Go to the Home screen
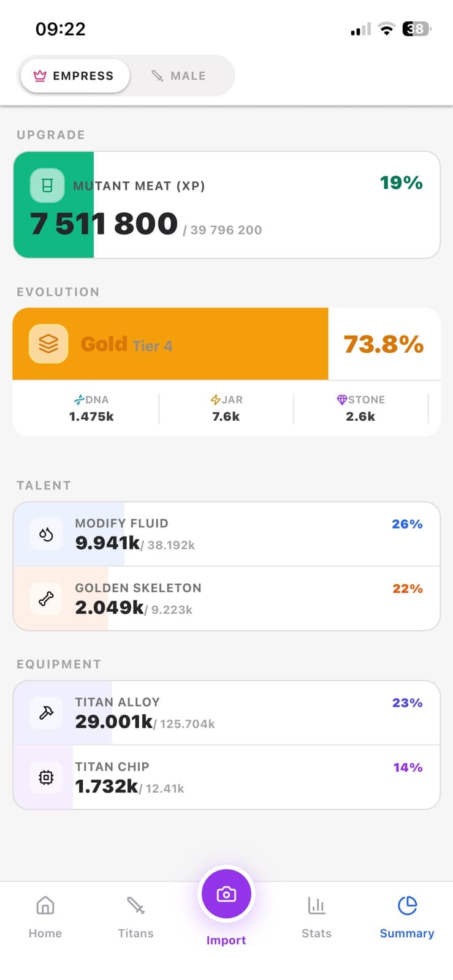The width and height of the screenshot is (453, 980). point(45,917)
